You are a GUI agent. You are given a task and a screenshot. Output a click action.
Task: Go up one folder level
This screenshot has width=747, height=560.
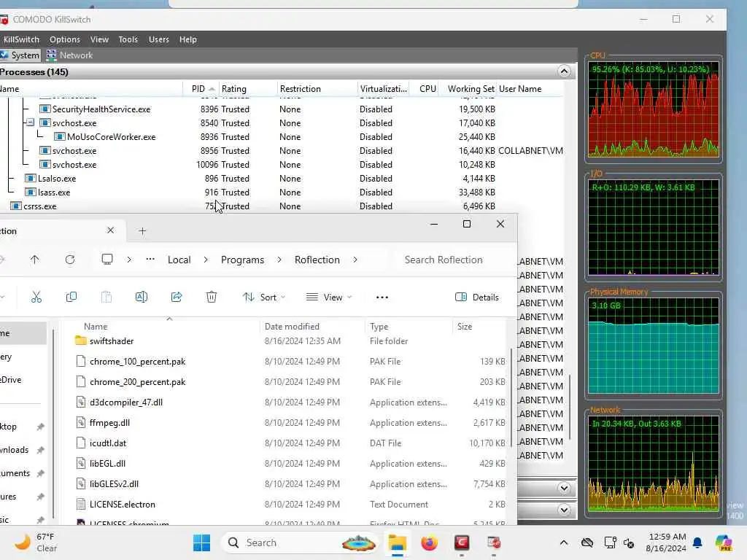[x=34, y=260]
